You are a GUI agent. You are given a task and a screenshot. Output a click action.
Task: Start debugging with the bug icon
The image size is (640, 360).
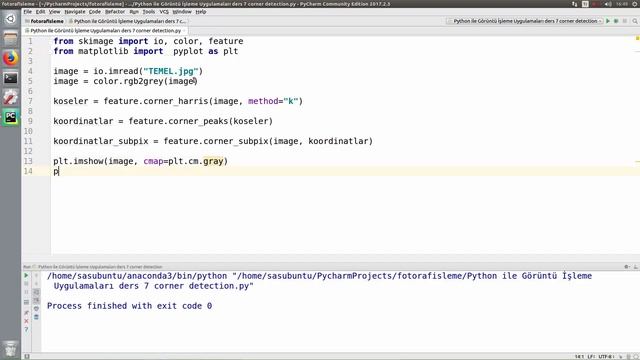point(616,21)
